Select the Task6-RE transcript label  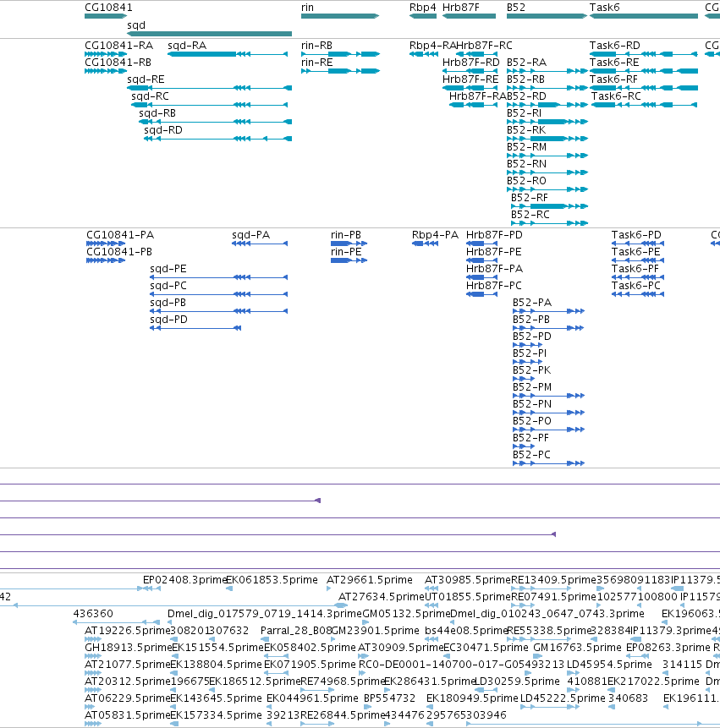pyautogui.click(x=614, y=63)
